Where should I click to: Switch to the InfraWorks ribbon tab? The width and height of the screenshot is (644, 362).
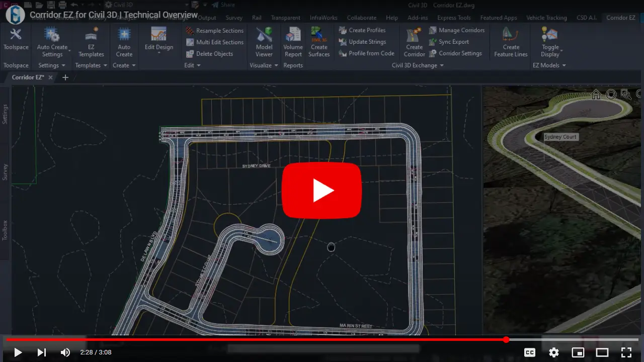[324, 18]
